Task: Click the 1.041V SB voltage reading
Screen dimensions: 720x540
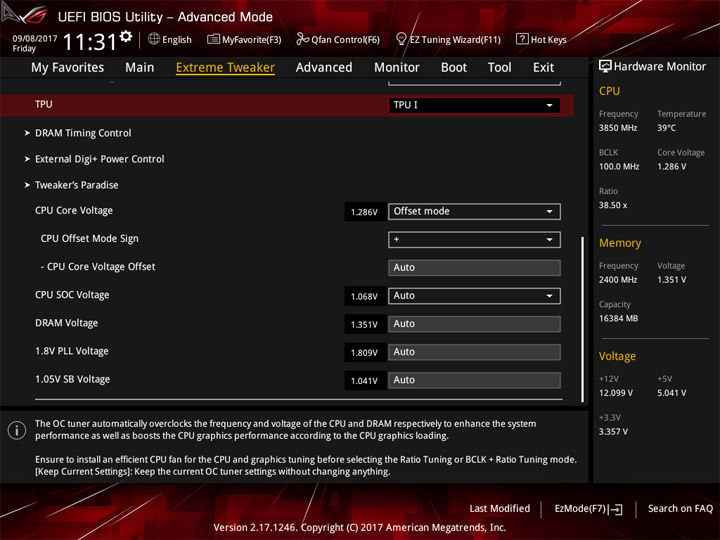Action: [x=364, y=381]
